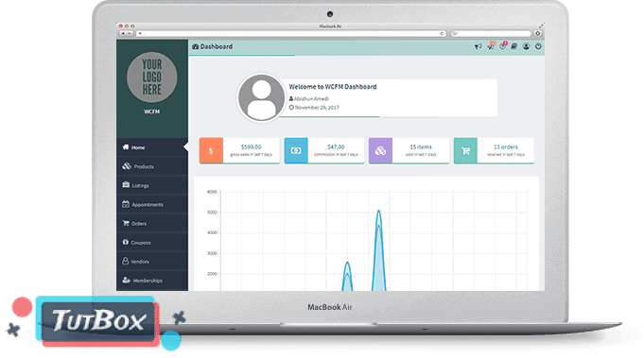The width and height of the screenshot is (644, 358).
Task: Click the power logout icon
Action: 538,46
